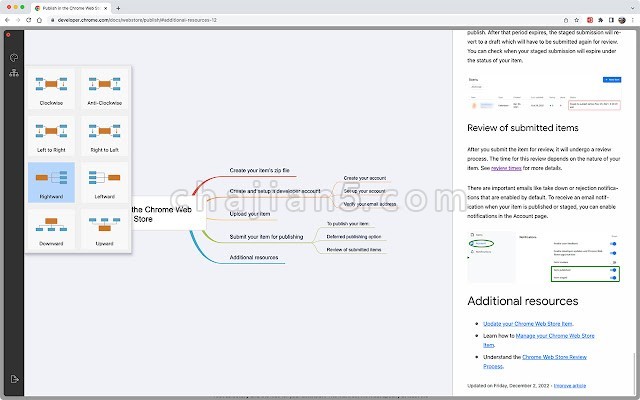
Task: Click the Deferred publishing option node
Action: click(x=354, y=237)
